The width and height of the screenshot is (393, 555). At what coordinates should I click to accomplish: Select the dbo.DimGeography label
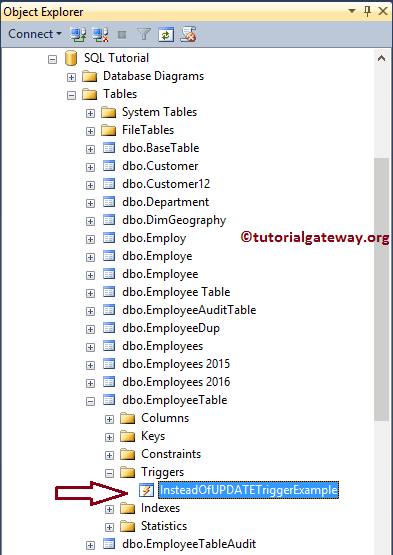174,220
